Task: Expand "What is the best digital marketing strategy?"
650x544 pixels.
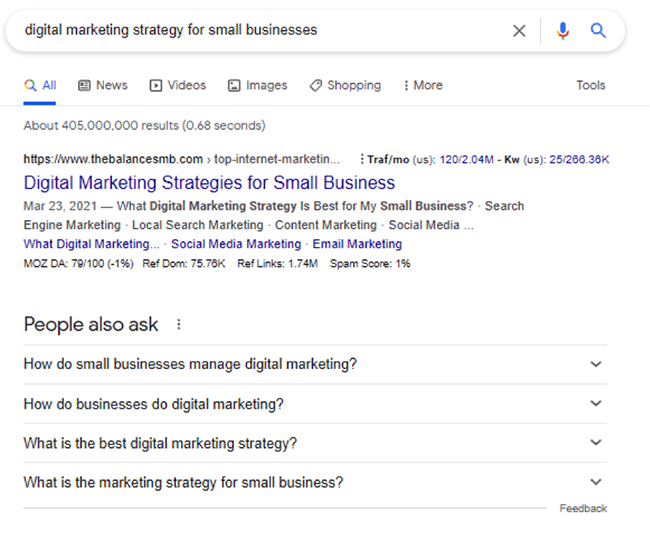Action: tap(315, 443)
